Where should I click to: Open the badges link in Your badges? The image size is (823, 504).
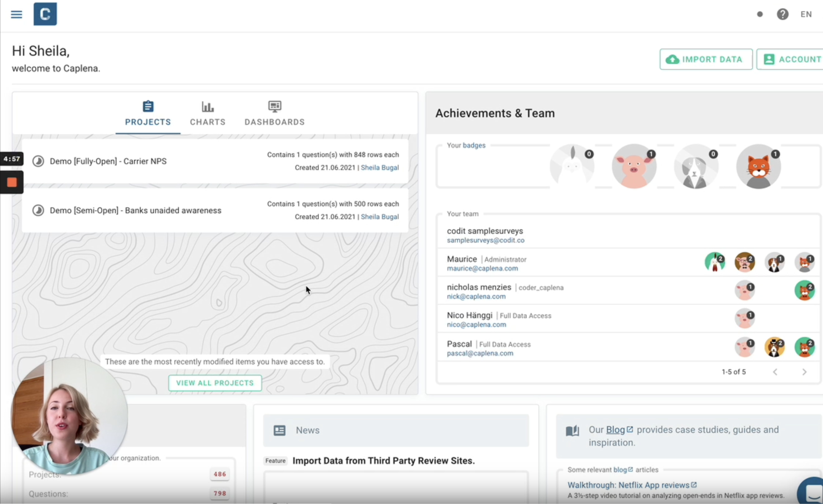474,145
